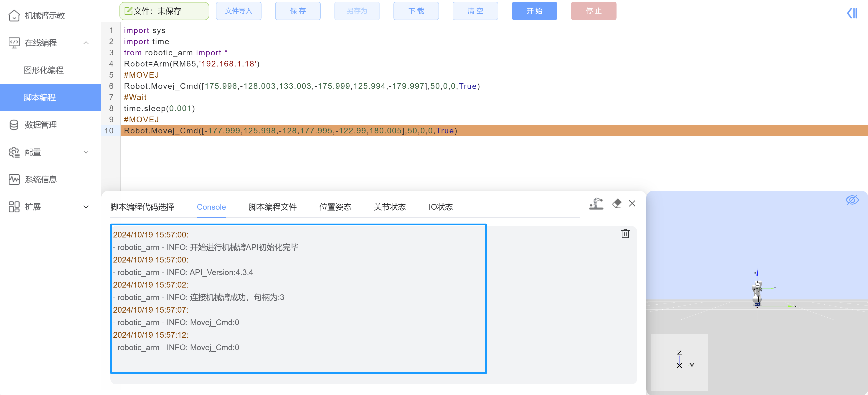Switch to the 关节状态 tab
The image size is (868, 395).
[390, 207]
